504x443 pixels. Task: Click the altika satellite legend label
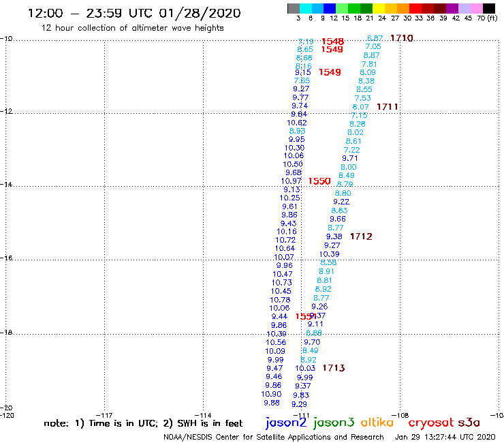[377, 423]
